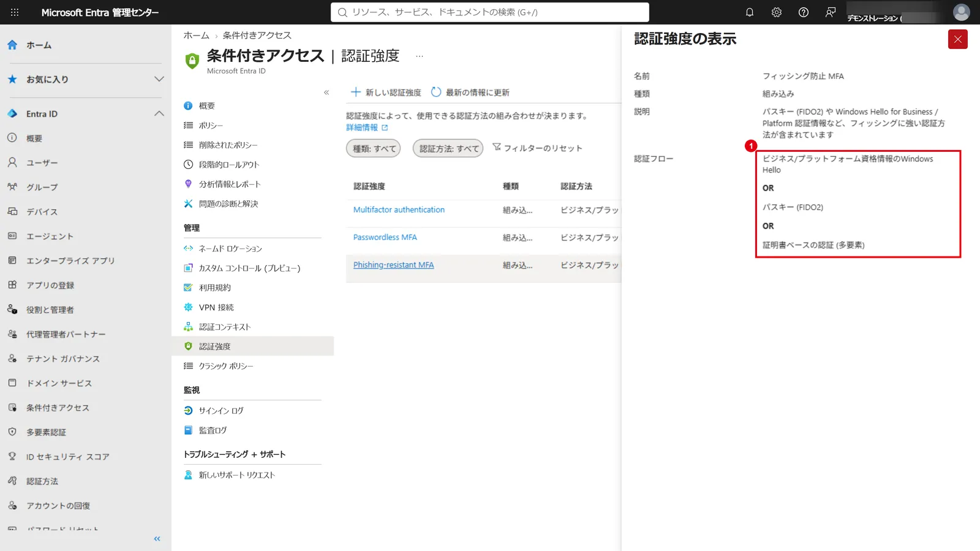Click the デバイス sidebar icon
The width and height of the screenshot is (980, 551).
pyautogui.click(x=12, y=212)
